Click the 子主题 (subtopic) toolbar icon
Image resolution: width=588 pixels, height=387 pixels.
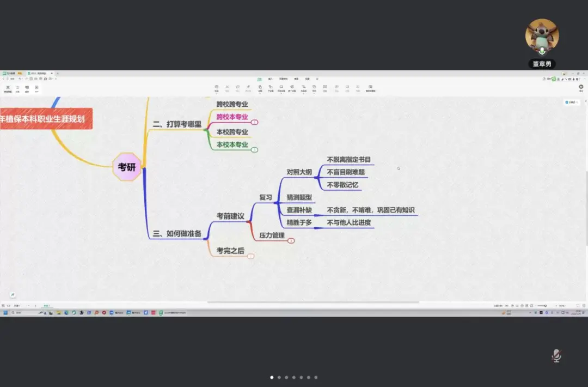[x=270, y=87]
